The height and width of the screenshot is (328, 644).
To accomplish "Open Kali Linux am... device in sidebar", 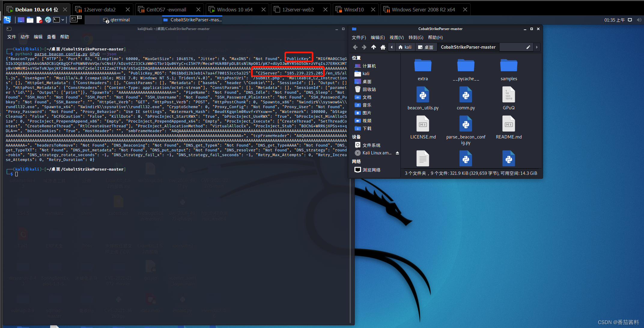I will point(373,153).
